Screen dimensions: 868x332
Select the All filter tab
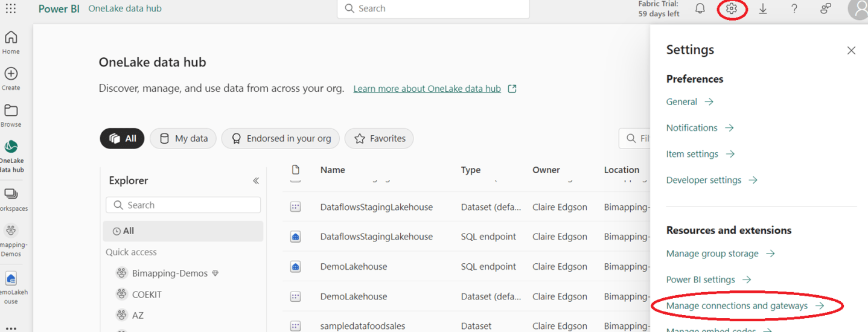123,138
